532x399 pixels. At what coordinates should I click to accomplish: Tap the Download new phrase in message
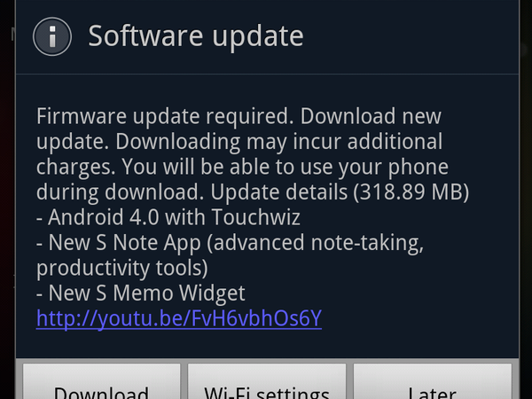point(371,116)
